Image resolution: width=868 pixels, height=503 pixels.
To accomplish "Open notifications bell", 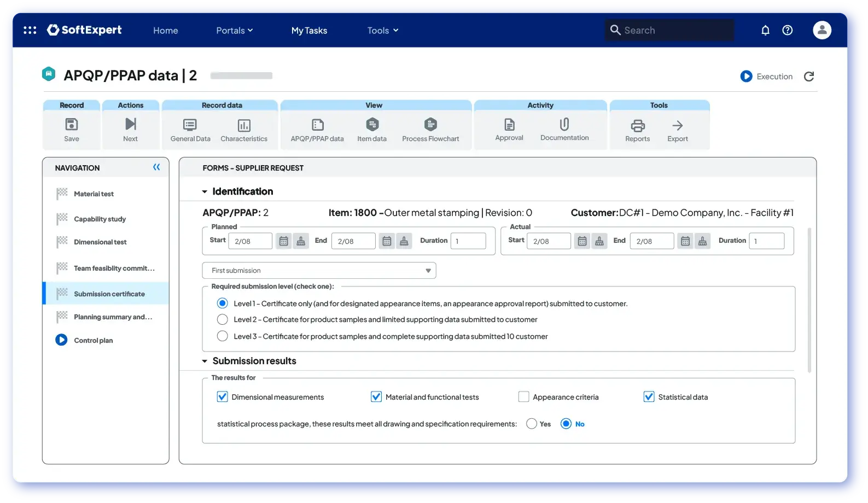I will [x=765, y=30].
